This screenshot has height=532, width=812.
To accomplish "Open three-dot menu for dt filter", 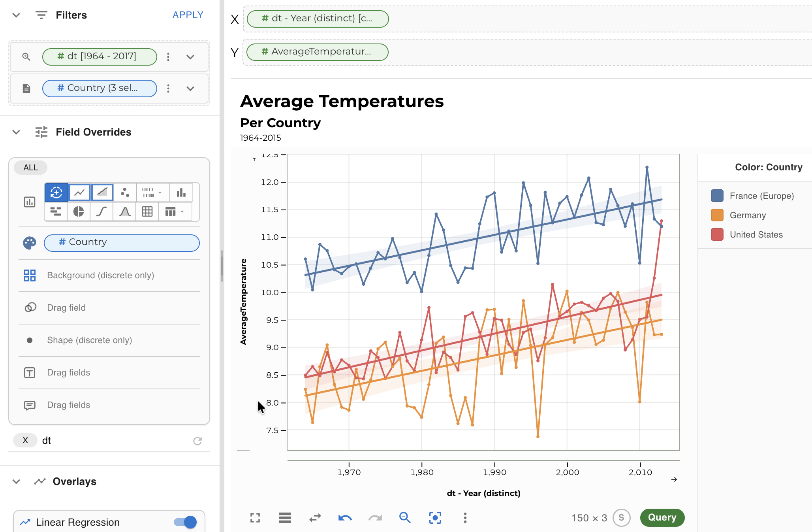I will tap(168, 57).
